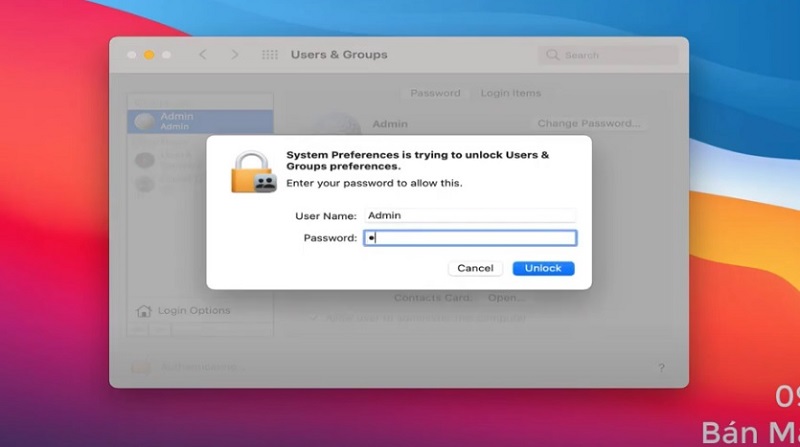Select the Admin user in the sidebar
Image resolution: width=800 pixels, height=447 pixels.
(200, 121)
